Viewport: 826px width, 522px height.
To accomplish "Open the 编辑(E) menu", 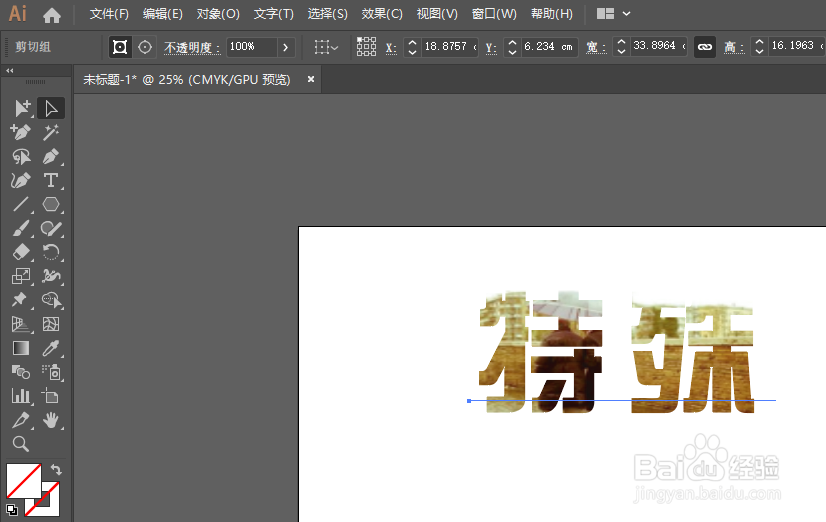I will tap(163, 14).
